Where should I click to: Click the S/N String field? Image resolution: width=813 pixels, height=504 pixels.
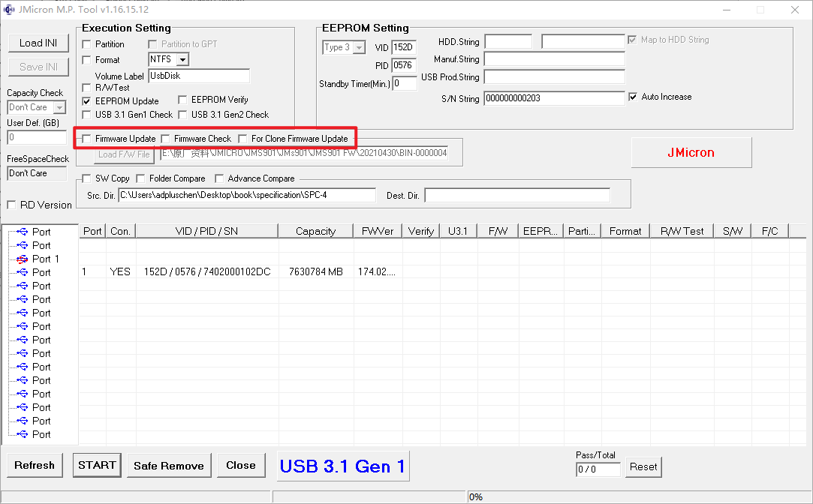point(554,98)
